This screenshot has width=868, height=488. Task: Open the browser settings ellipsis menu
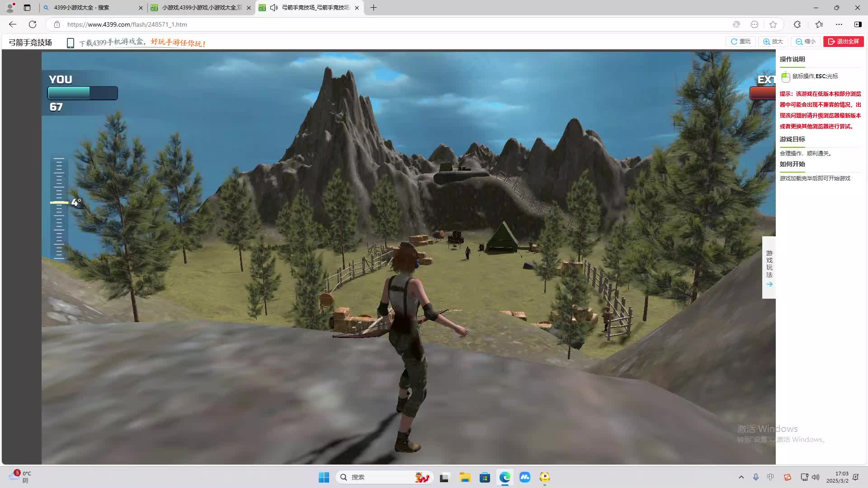(839, 24)
